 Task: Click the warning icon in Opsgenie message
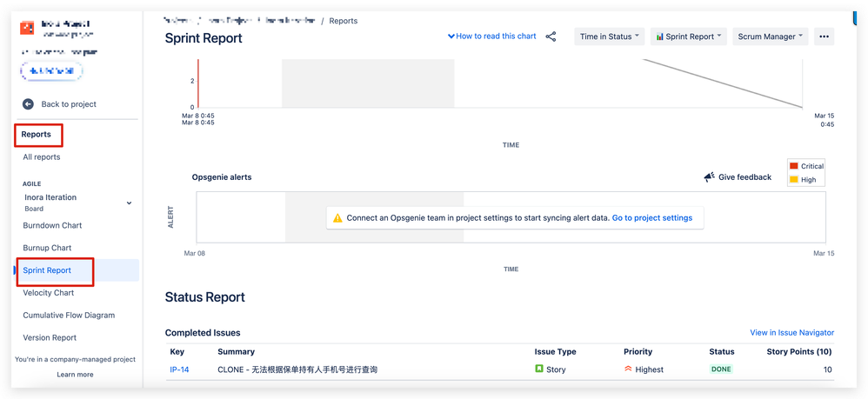coord(337,218)
